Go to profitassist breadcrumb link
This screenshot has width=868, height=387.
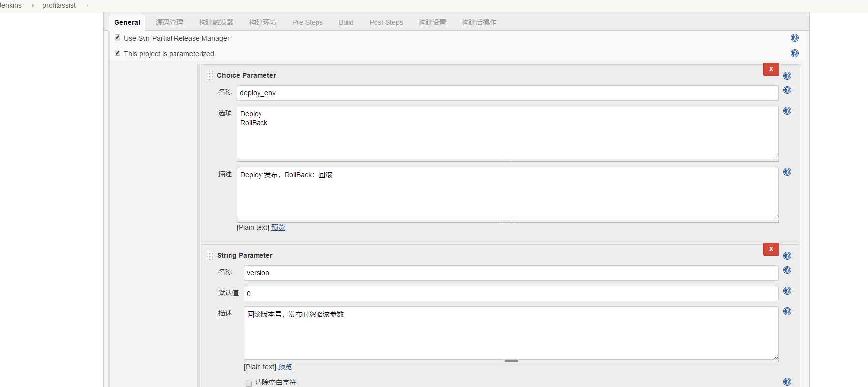(x=59, y=5)
